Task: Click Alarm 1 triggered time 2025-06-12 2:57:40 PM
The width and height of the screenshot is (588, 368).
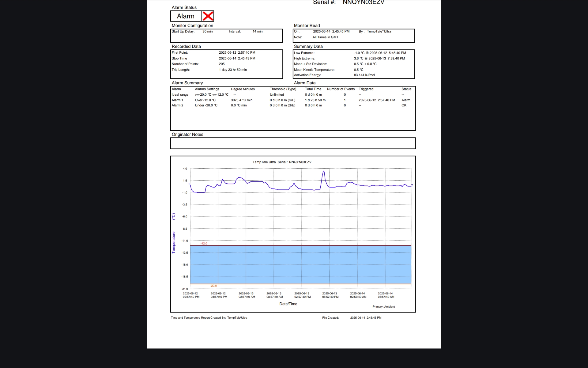Action: [377, 100]
